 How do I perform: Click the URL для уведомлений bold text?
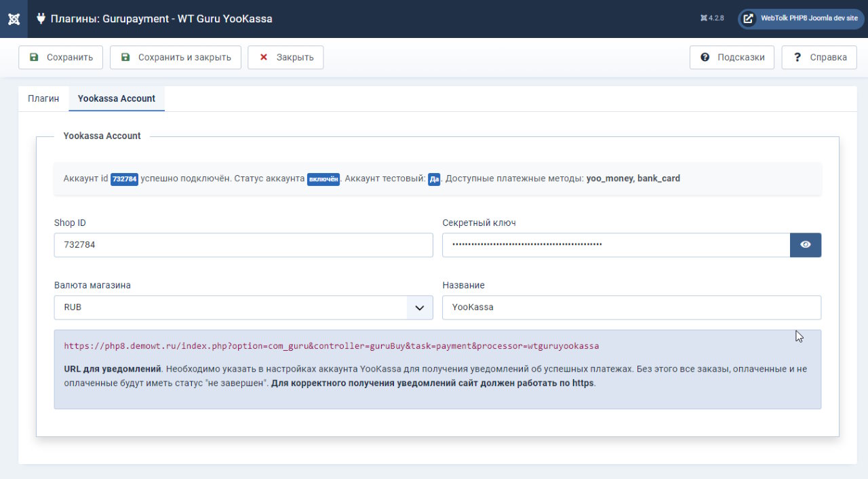pos(113,369)
